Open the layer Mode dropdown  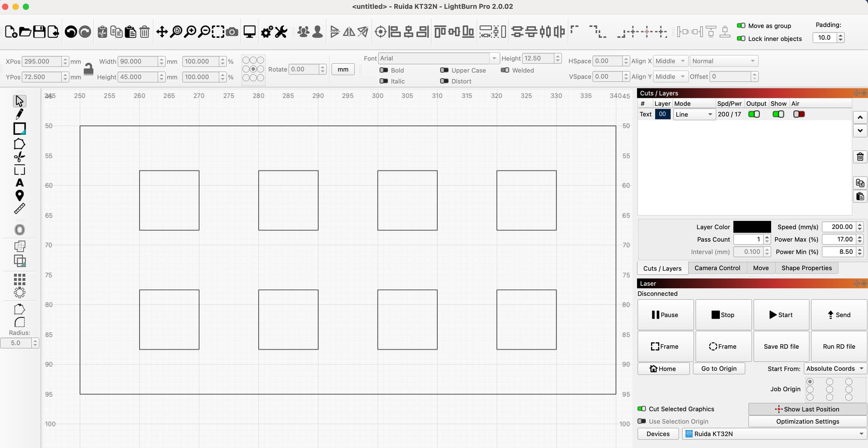(x=694, y=114)
